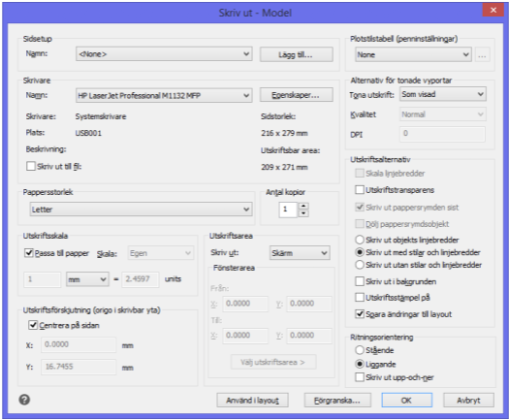Image resolution: width=509 pixels, height=420 pixels.
Task: Confirm with the OK button
Action: coord(407,401)
